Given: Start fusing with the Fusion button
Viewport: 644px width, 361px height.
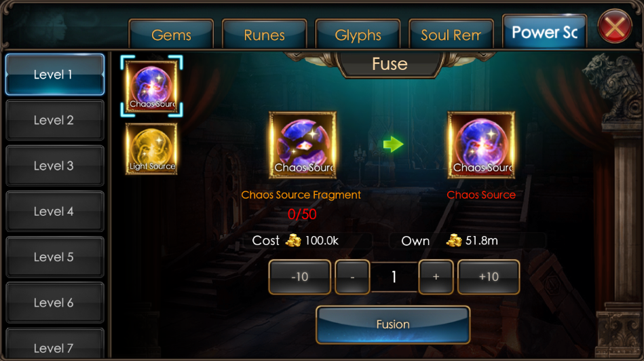Looking at the screenshot, I should point(393,324).
